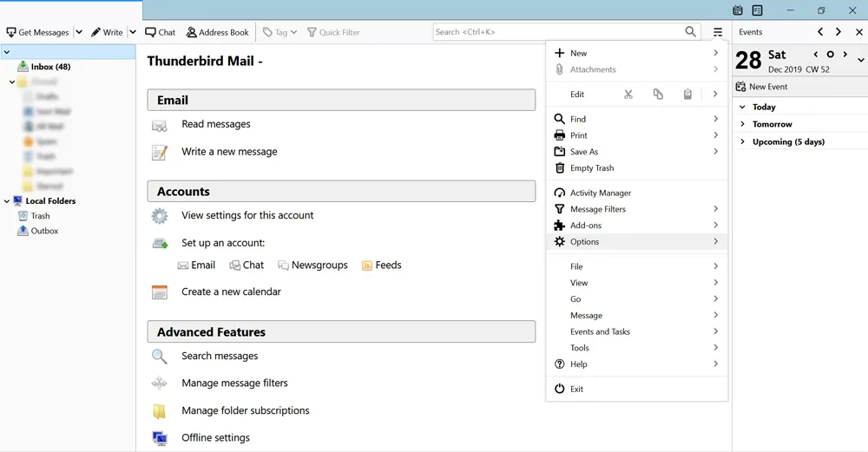This screenshot has width=868, height=452.
Task: Set up a Chat account
Action: 247,265
